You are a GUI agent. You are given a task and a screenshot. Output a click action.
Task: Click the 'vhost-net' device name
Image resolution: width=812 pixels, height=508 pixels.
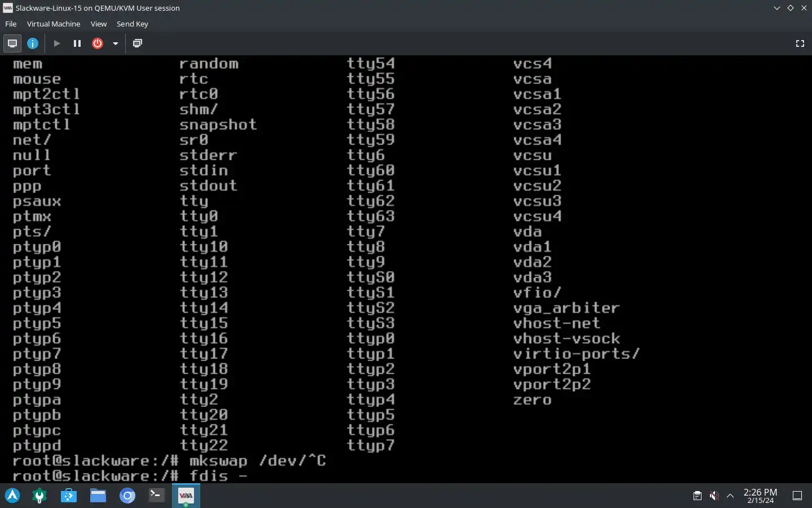pos(557,323)
